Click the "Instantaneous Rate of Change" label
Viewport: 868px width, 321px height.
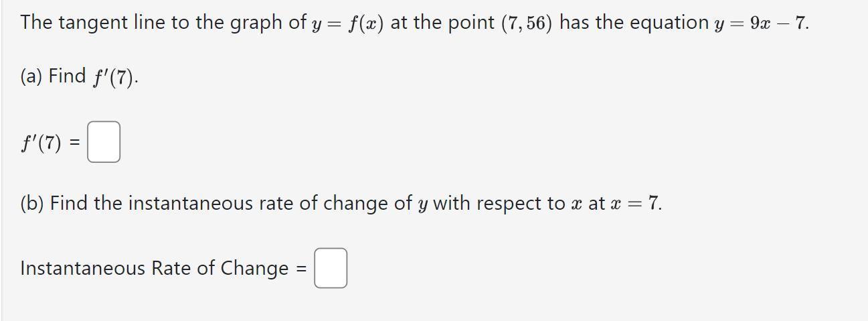pyautogui.click(x=154, y=268)
